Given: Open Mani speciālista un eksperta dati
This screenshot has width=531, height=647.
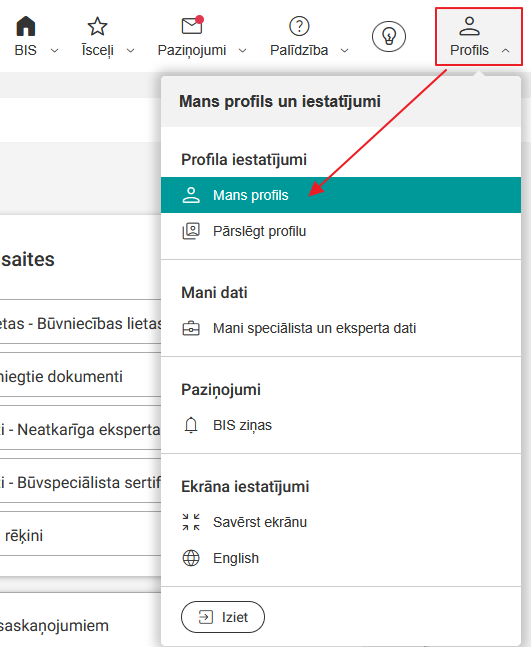Looking at the screenshot, I should [341, 328].
